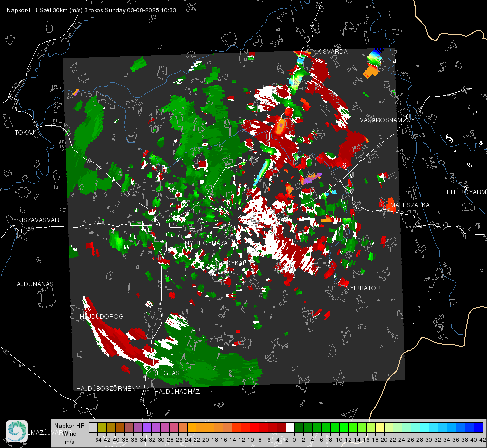Click the TOKAJ city label

(x=24, y=133)
